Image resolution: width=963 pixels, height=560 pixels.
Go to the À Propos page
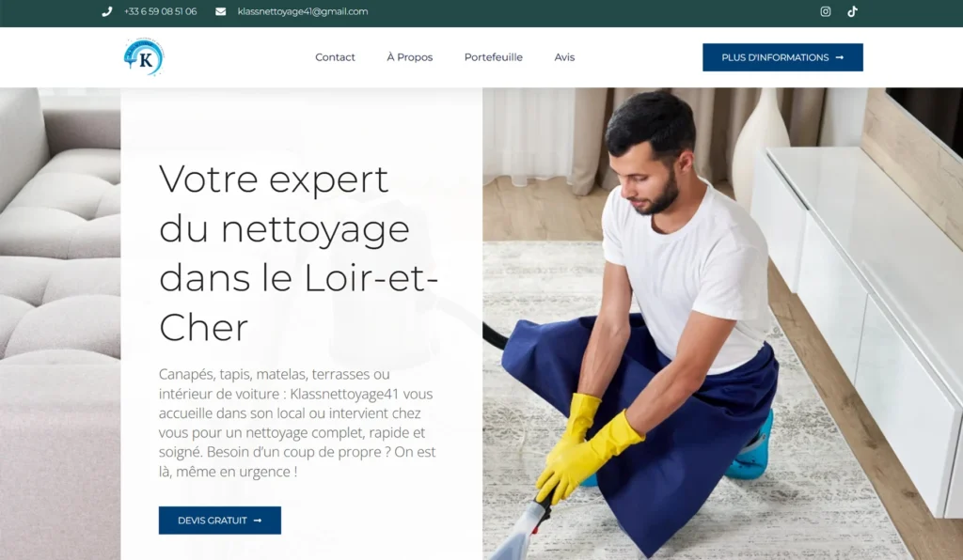coord(410,57)
